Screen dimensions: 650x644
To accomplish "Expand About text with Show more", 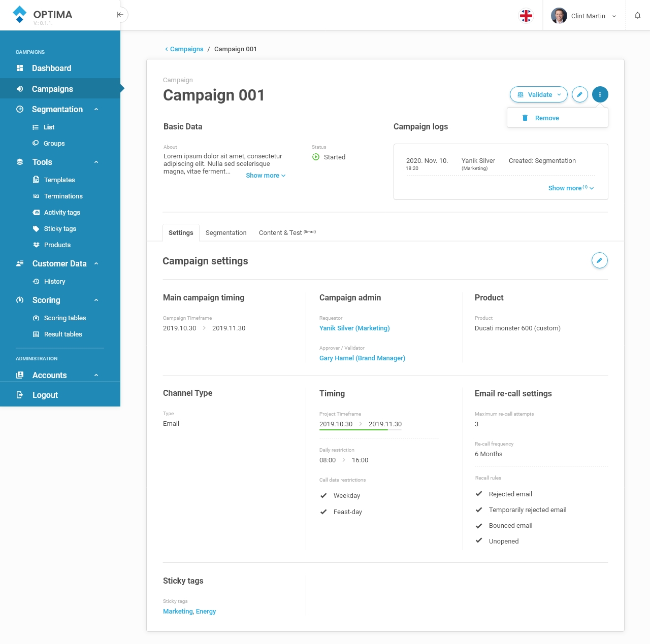I will [x=266, y=176].
